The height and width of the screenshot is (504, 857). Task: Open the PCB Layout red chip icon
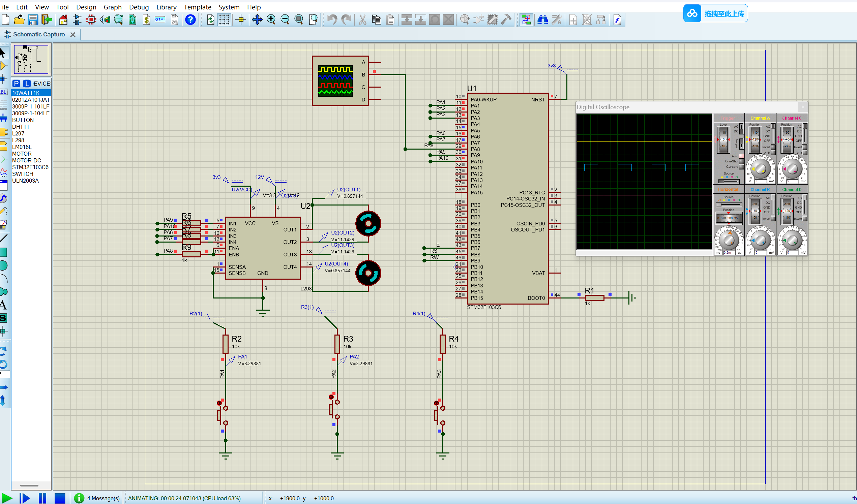[x=91, y=20]
